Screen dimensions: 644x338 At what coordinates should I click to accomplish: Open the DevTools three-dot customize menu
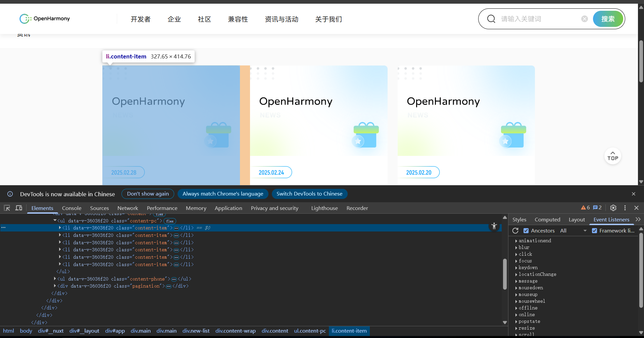point(625,208)
